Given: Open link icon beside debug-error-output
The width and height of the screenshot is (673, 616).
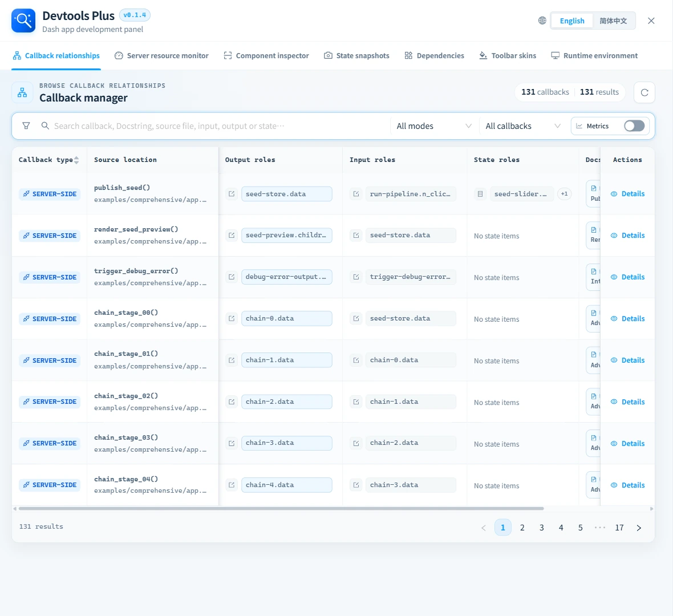Looking at the screenshot, I should pos(232,277).
